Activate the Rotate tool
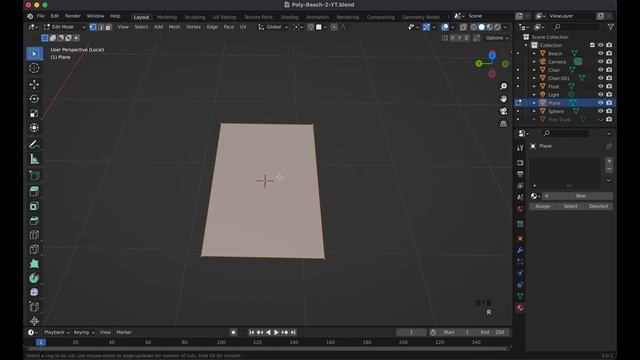Screen dimensions: 640x360 point(34,99)
